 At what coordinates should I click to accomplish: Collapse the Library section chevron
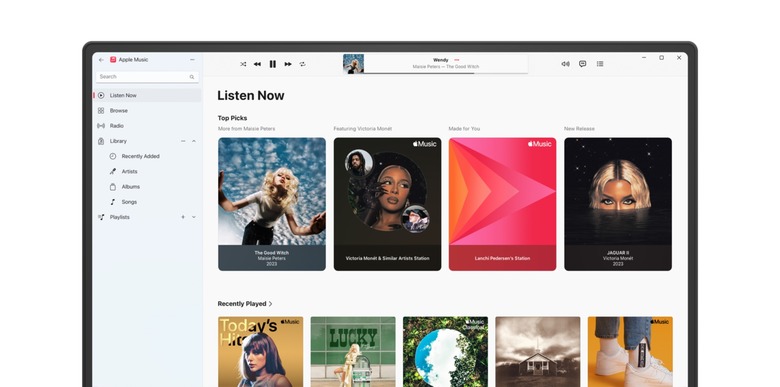coord(194,141)
